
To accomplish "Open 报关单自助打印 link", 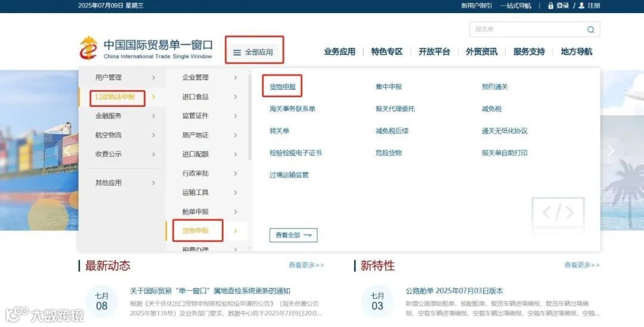I will (504, 153).
